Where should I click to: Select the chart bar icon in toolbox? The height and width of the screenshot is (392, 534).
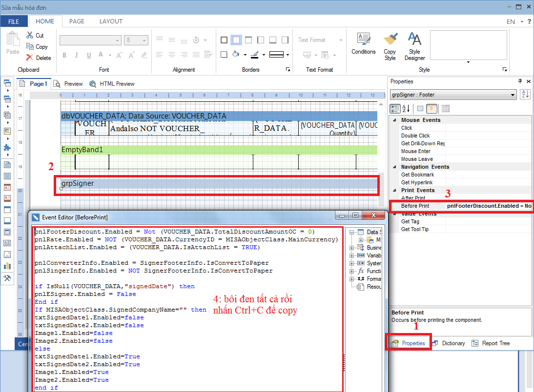click(7, 266)
